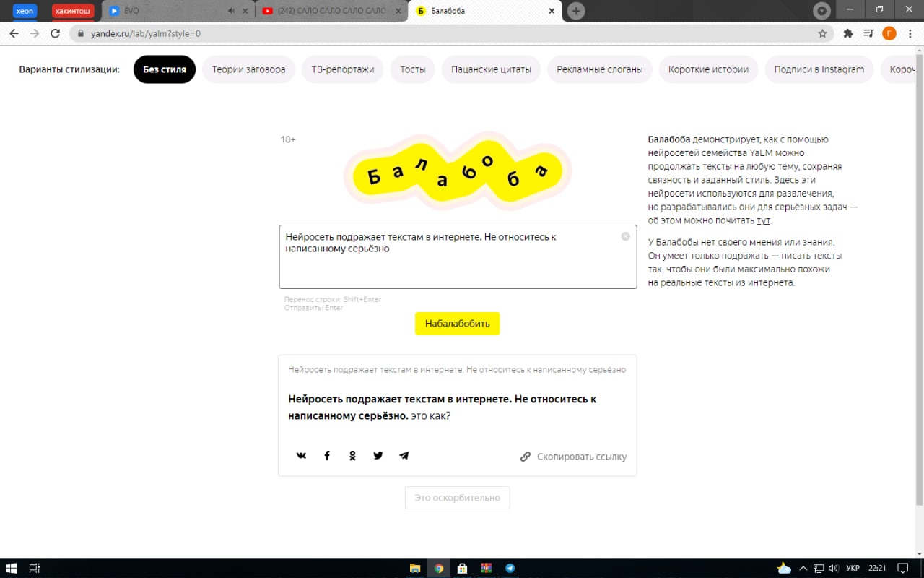Image resolution: width=924 pixels, height=578 pixels.
Task: Click the УКР keyboard language indicator
Action: coord(853,568)
